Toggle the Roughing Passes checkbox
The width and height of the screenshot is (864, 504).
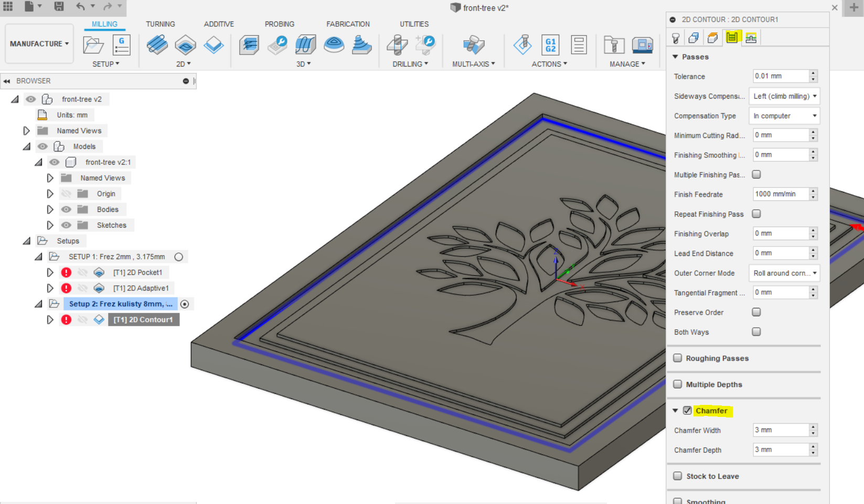[677, 358]
